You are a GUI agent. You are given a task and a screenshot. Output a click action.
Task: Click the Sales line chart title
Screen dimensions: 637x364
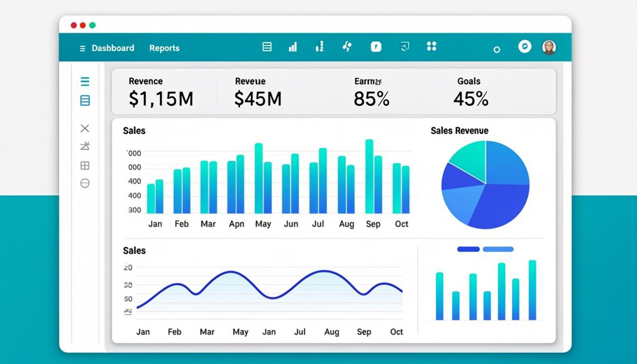pos(134,251)
